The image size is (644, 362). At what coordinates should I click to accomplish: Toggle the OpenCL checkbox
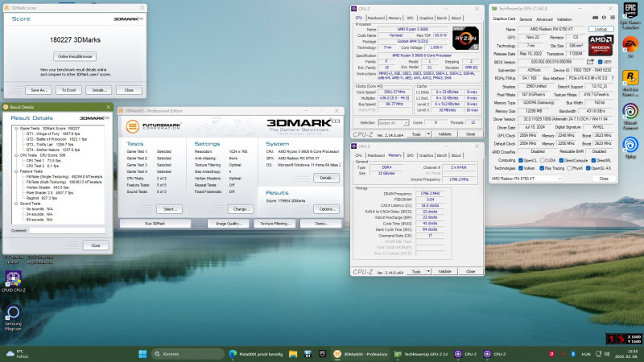click(520, 160)
